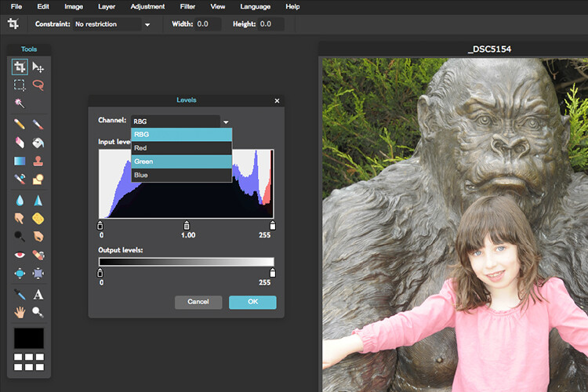
Task: Select the Bloat tool
Action: click(x=20, y=273)
